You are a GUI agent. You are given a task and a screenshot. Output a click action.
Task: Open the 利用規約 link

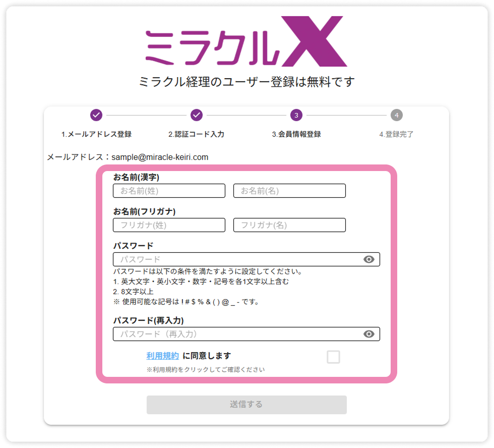[x=162, y=356]
